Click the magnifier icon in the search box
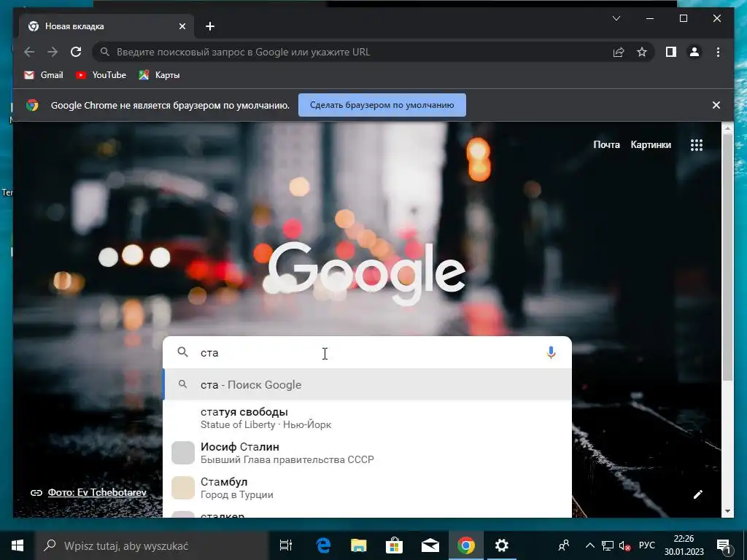The height and width of the screenshot is (560, 747). (x=183, y=352)
